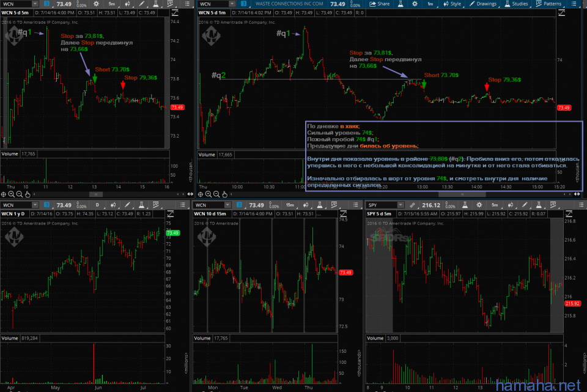Open chart settings gear in WCN 5m panel
587x392 pixels.
[x=96, y=4]
